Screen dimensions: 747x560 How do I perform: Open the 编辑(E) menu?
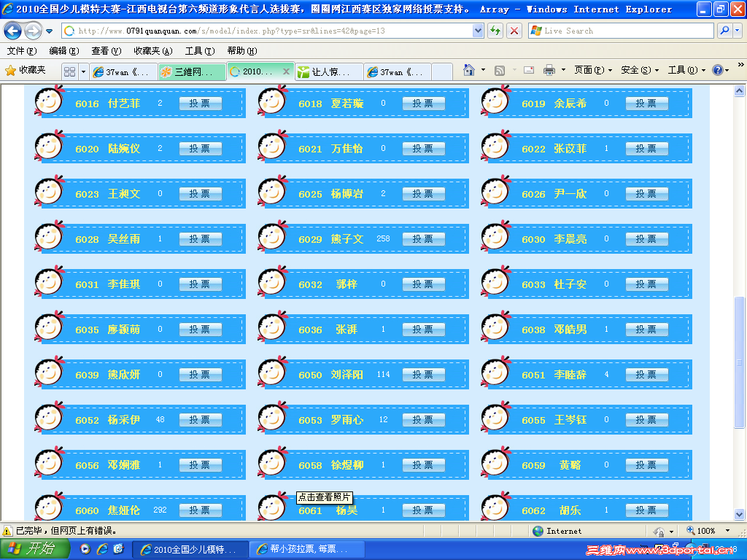tap(64, 51)
